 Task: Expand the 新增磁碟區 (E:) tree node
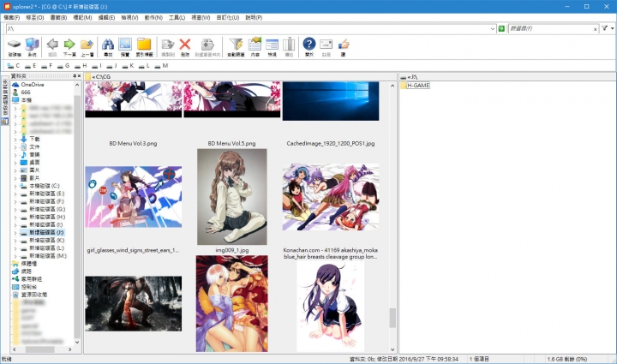point(15,194)
